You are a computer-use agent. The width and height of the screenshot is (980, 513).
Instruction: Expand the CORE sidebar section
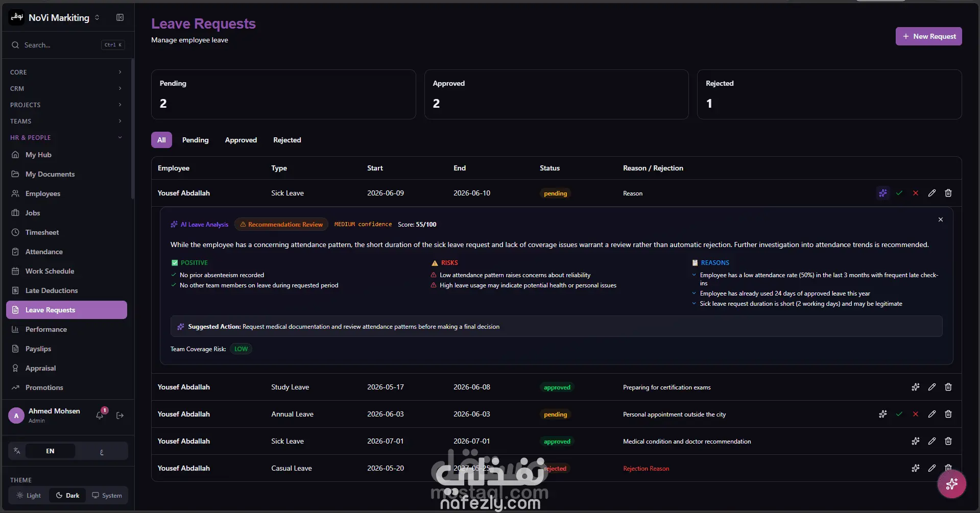(66, 72)
